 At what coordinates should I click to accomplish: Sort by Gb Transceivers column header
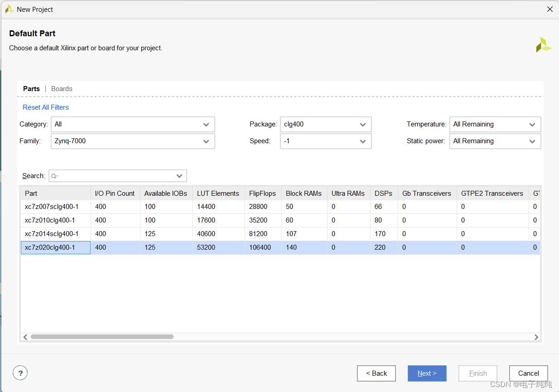coord(427,194)
